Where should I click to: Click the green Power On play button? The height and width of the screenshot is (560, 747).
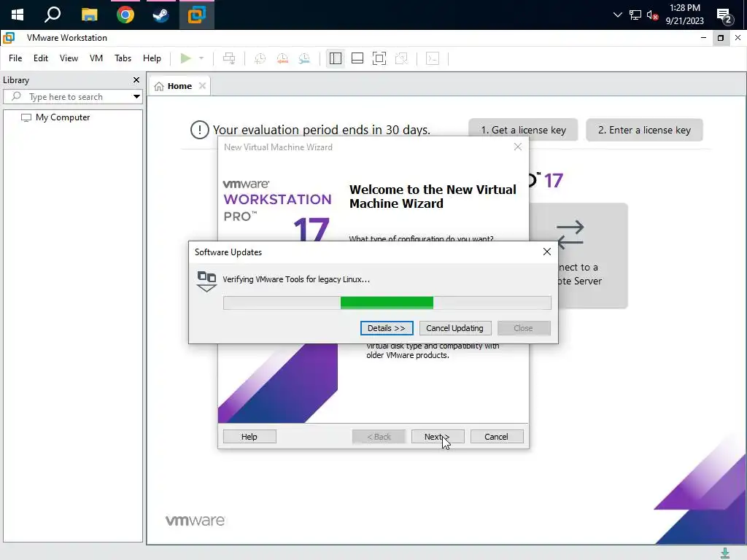[186, 58]
